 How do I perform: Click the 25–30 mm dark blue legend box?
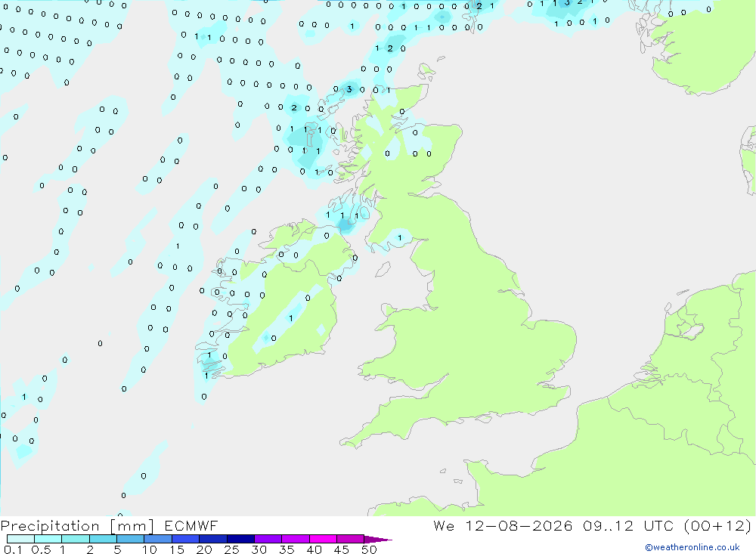240,539
